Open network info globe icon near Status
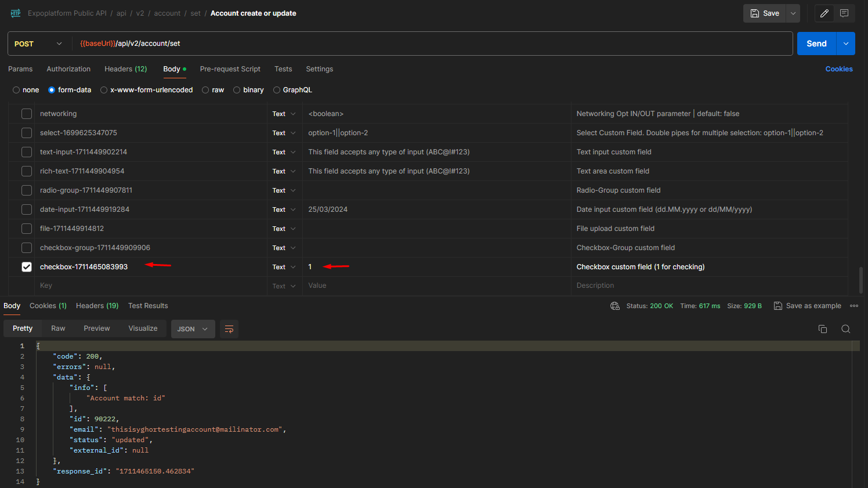Image resolution: width=868 pixels, height=488 pixels. pos(614,305)
